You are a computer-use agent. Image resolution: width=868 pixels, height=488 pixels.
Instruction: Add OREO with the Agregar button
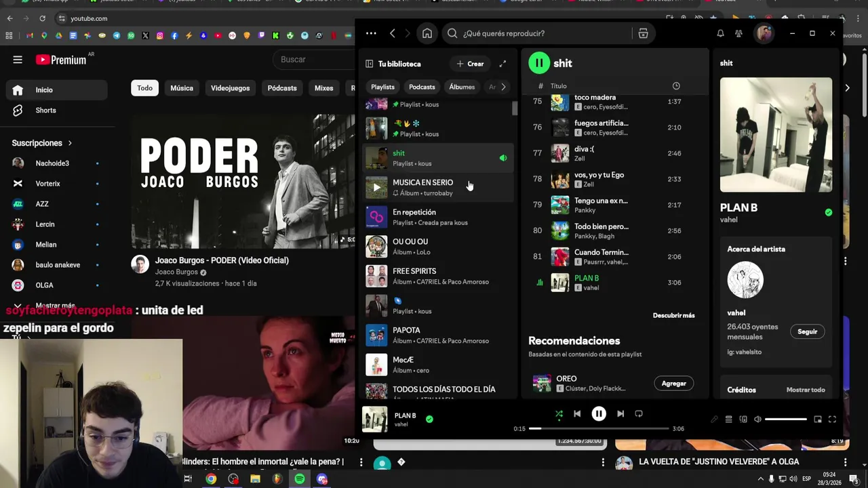pos(674,383)
